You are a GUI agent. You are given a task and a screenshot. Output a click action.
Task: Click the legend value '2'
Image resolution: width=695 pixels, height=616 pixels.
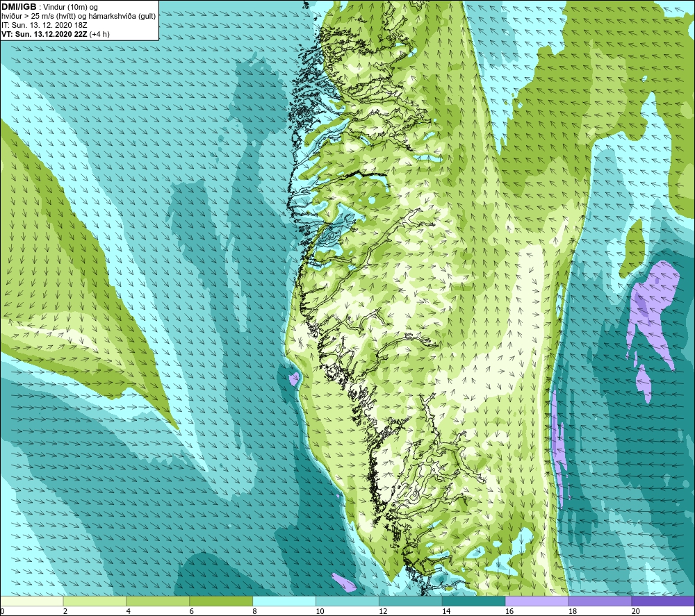[65, 611]
